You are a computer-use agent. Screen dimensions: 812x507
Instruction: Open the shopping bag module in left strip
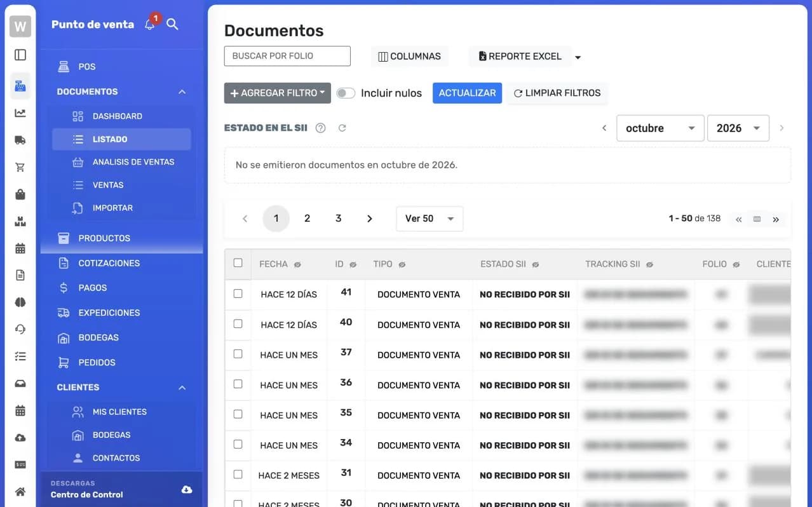click(20, 194)
